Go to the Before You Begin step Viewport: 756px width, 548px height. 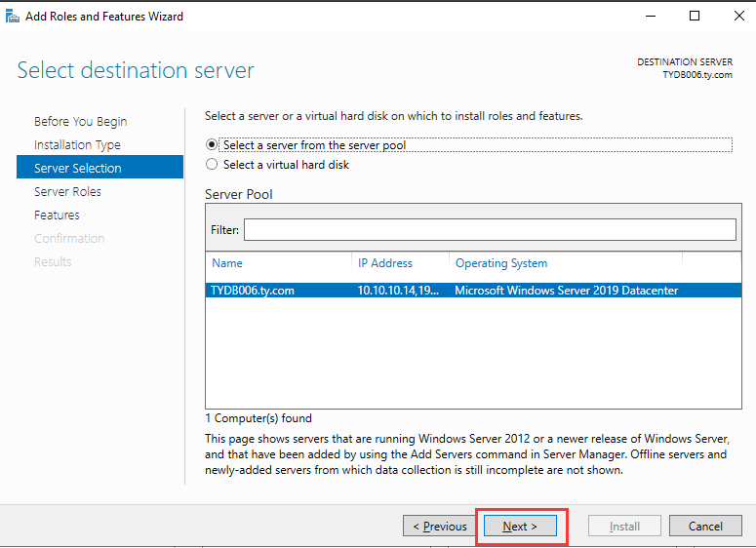point(80,122)
